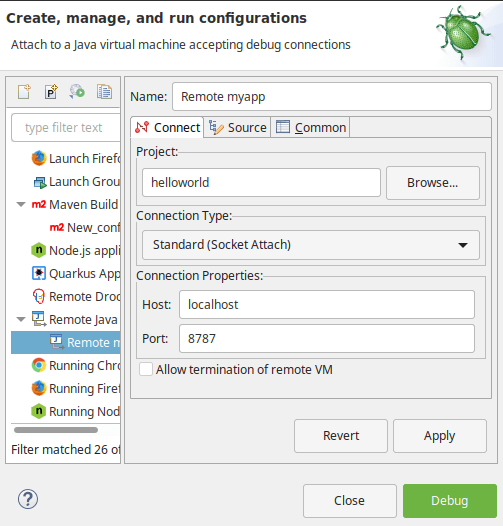Select the Launch Group tree item

coord(76,182)
